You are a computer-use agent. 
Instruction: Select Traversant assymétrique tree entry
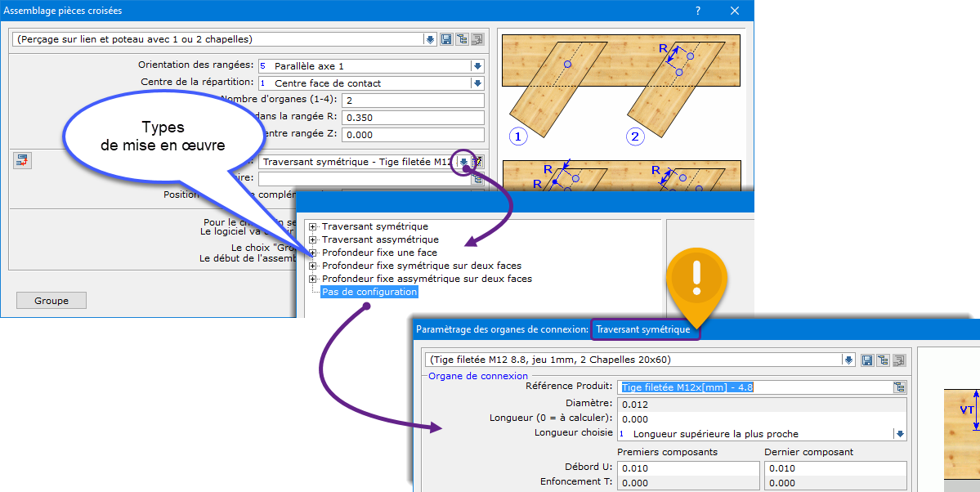pyautogui.click(x=380, y=239)
